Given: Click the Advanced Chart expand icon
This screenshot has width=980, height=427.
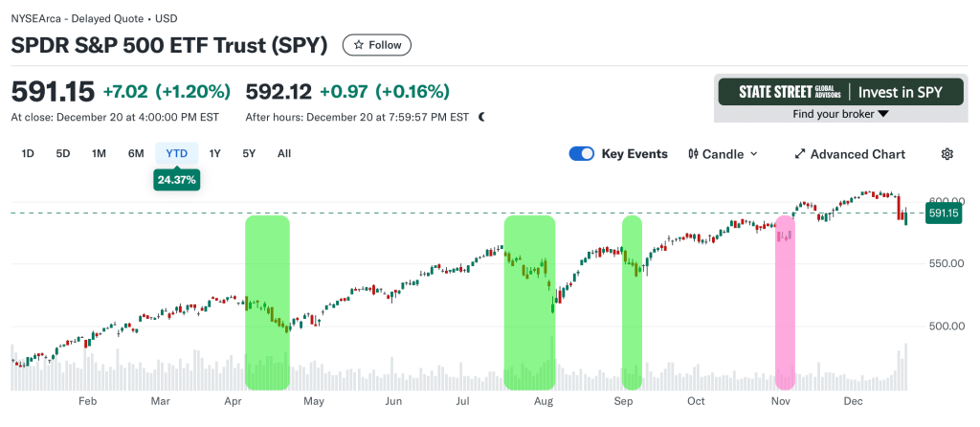Looking at the screenshot, I should (800, 154).
